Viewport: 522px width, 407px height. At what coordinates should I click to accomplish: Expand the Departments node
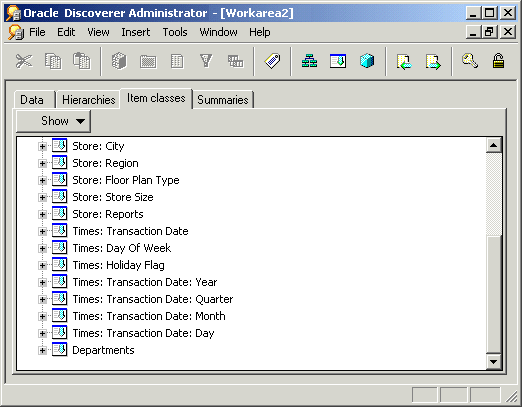point(42,350)
